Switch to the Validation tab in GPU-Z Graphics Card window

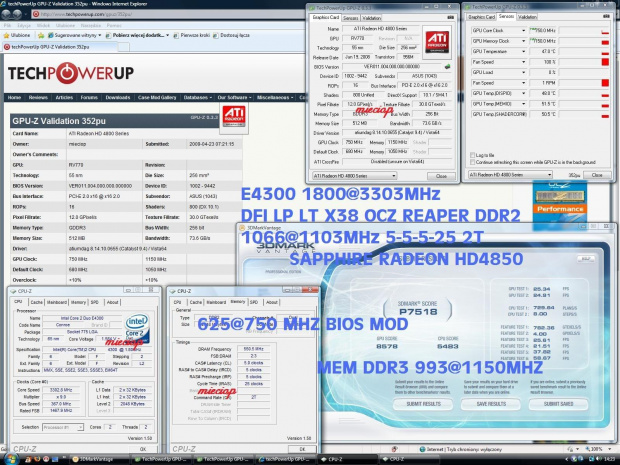click(371, 18)
